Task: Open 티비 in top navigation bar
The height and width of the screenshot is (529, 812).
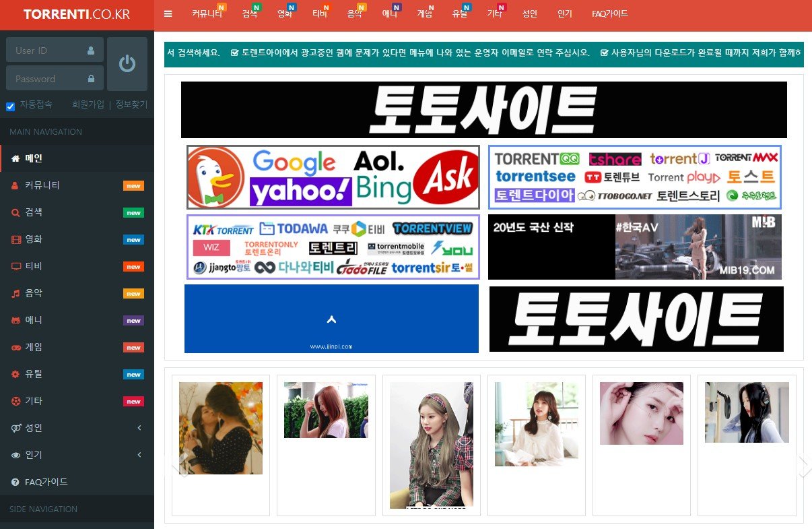Action: [320, 13]
